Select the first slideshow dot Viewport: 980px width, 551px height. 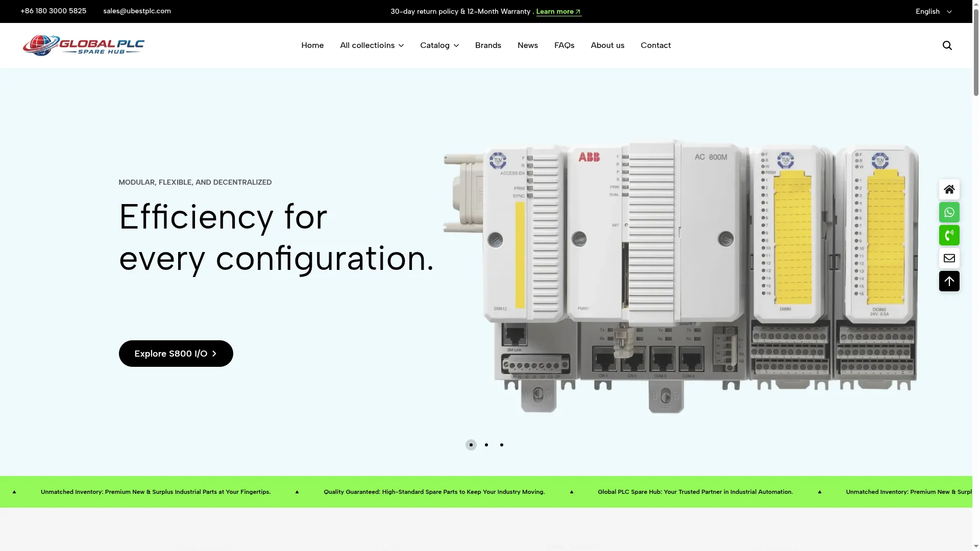(471, 445)
